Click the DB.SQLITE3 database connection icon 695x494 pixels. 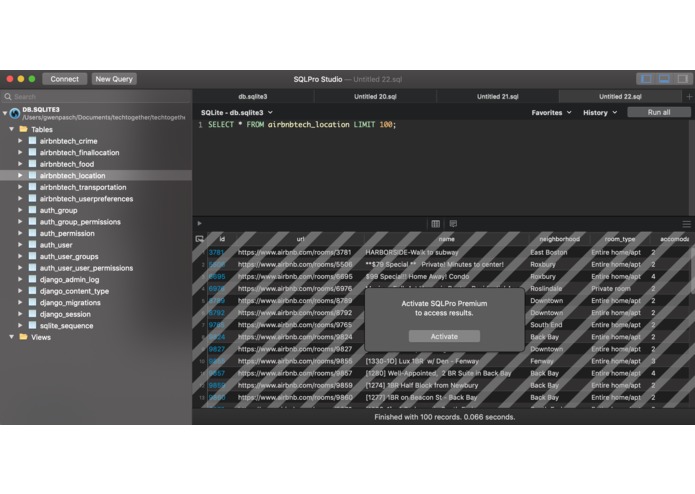(x=15, y=113)
